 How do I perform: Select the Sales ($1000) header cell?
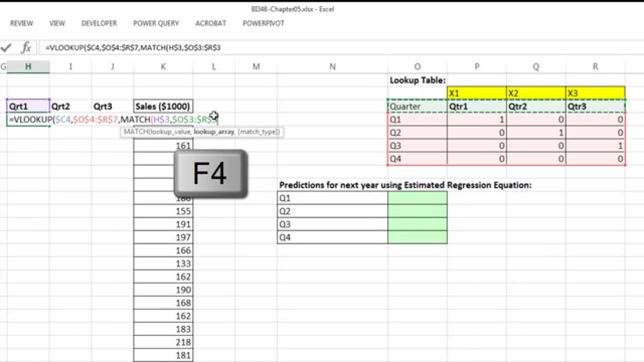click(x=163, y=106)
